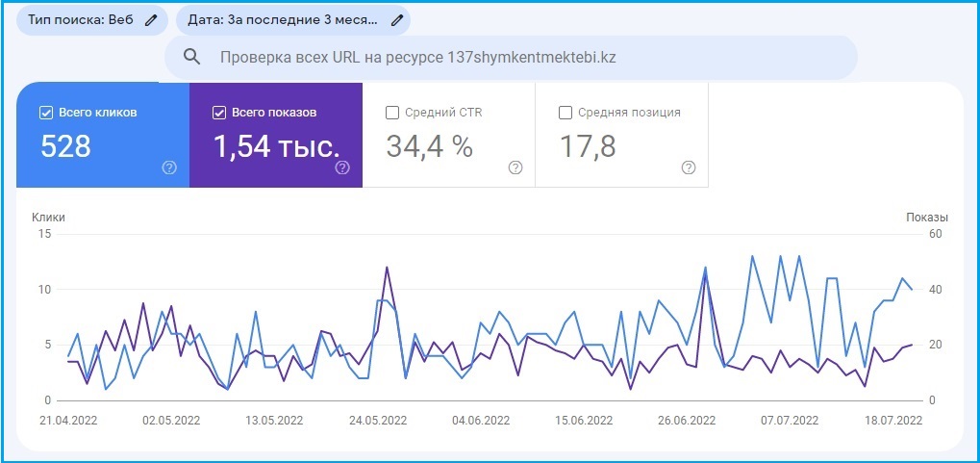
Task: Click the 13.05.2022 date label
Action: point(274,421)
